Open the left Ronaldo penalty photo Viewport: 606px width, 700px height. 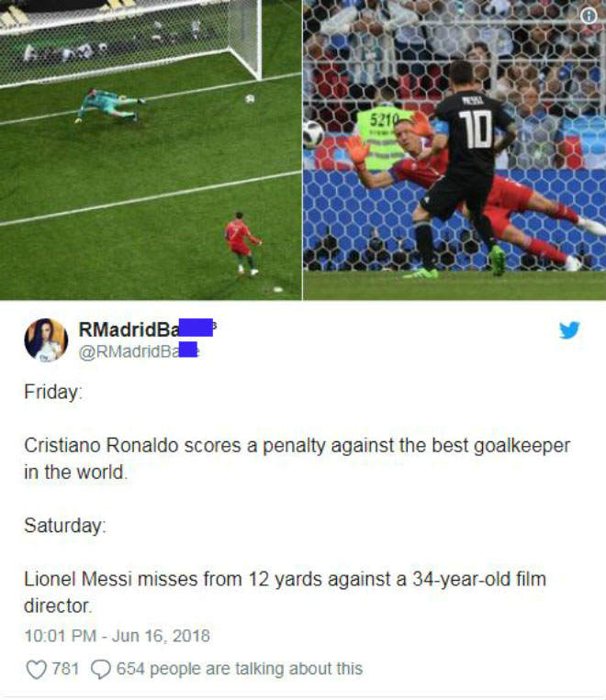point(151,150)
